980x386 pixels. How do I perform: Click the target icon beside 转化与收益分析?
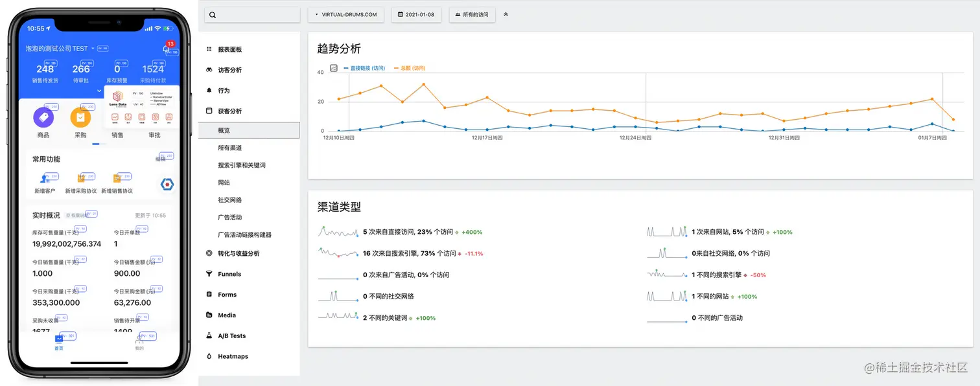209,253
